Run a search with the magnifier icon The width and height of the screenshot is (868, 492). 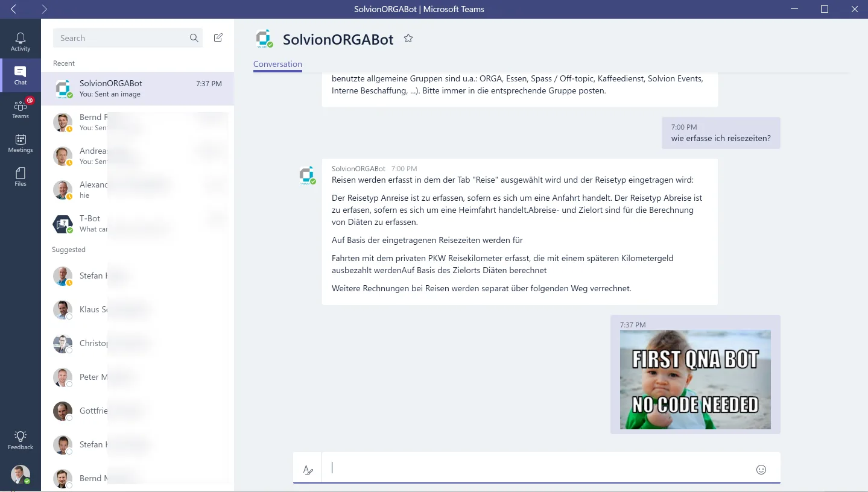pyautogui.click(x=194, y=37)
